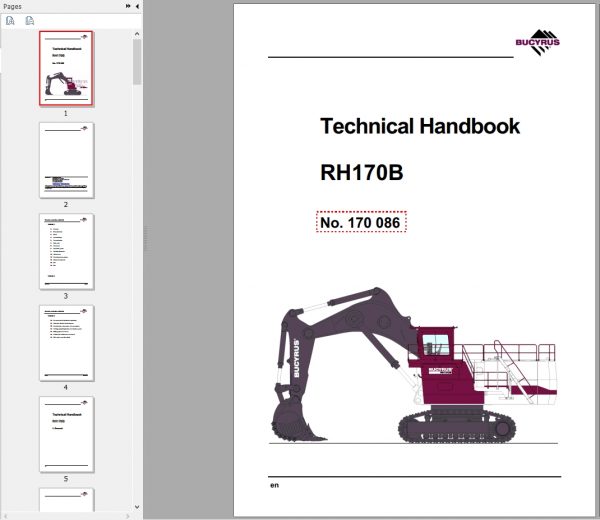Click the panel splitter handle beside thumbnails
Image resolution: width=600 pixels, height=520 pixels.
point(145,238)
